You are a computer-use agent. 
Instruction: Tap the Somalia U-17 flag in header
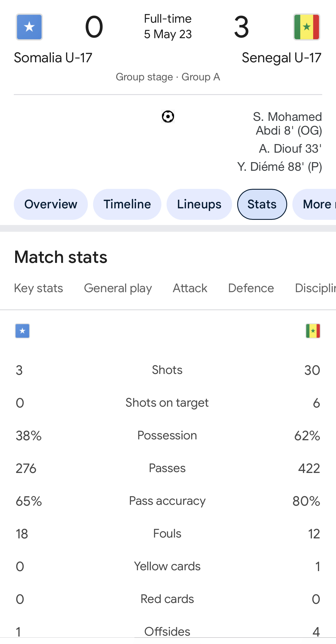[x=29, y=27]
